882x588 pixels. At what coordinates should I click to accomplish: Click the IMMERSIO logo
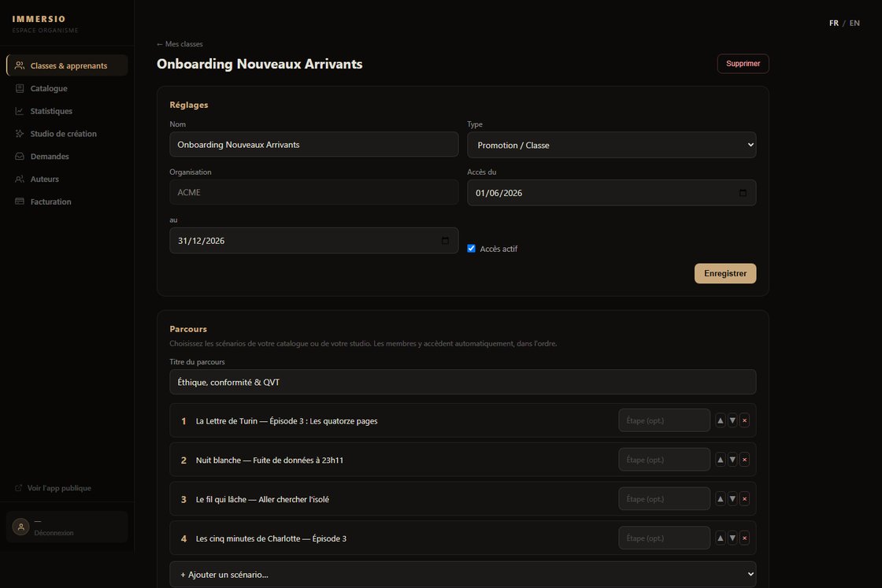39,19
